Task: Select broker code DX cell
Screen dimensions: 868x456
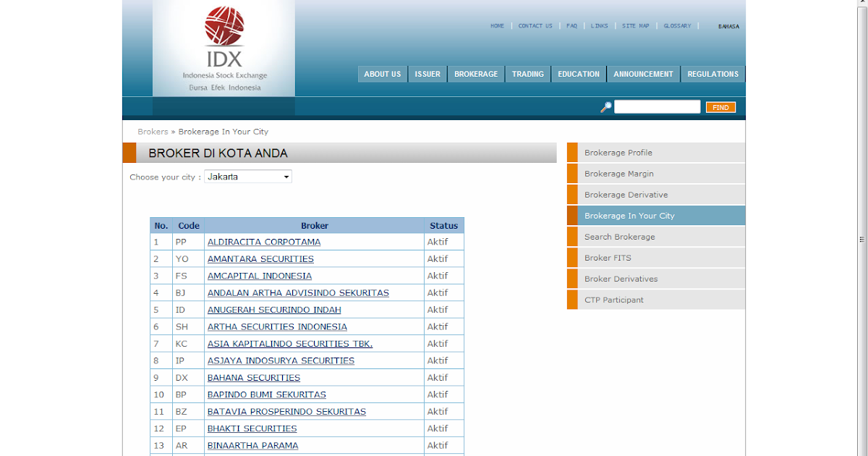Action: coord(189,378)
